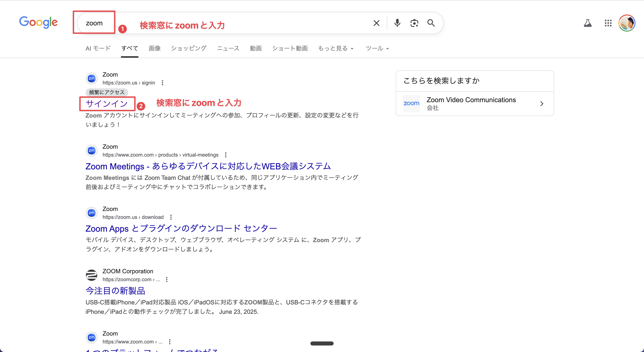Start voice search with the microphone icon

point(397,23)
